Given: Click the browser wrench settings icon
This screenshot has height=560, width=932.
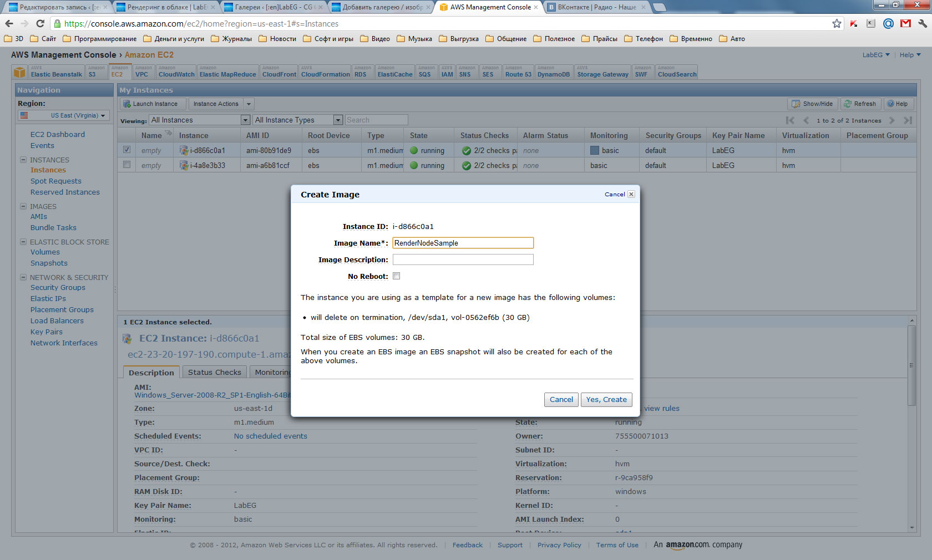Looking at the screenshot, I should 922,23.
